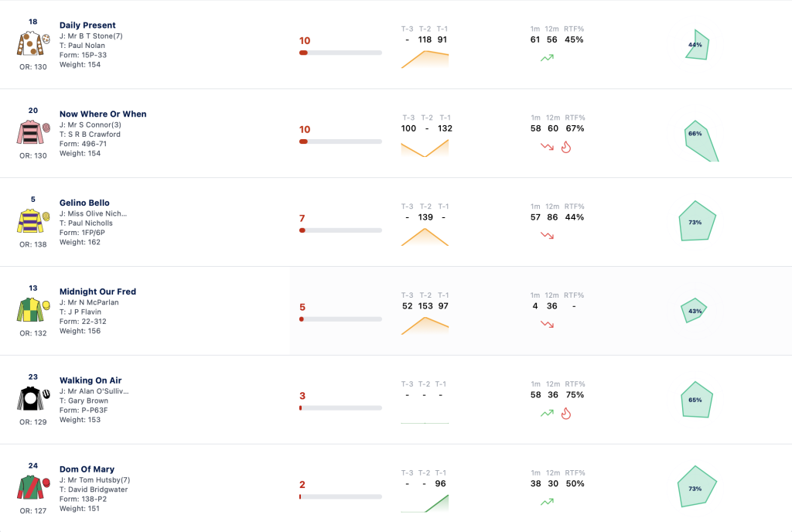Click the 43% radar chart for Midnight Our Fred
The height and width of the screenshot is (532, 792).
point(694,310)
